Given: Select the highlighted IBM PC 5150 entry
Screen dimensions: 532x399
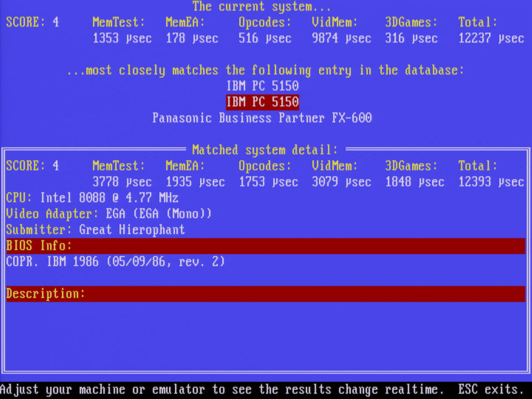Looking at the screenshot, I should point(262,102).
